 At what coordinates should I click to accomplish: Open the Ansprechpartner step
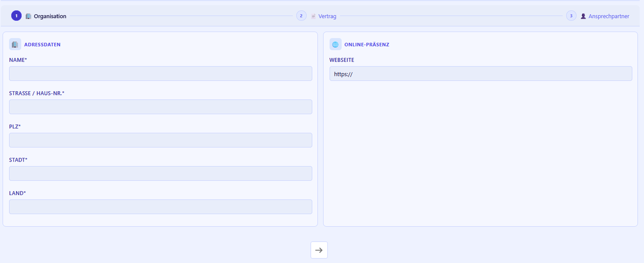point(609,16)
